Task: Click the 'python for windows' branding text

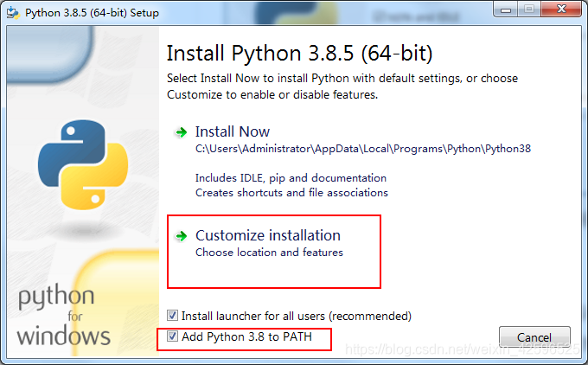Action: (63, 315)
